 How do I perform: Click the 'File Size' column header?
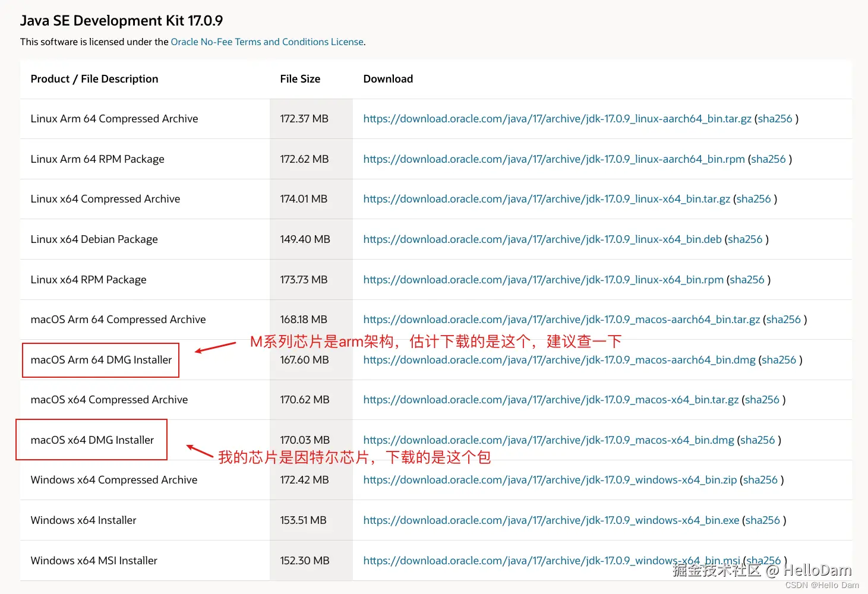(300, 79)
